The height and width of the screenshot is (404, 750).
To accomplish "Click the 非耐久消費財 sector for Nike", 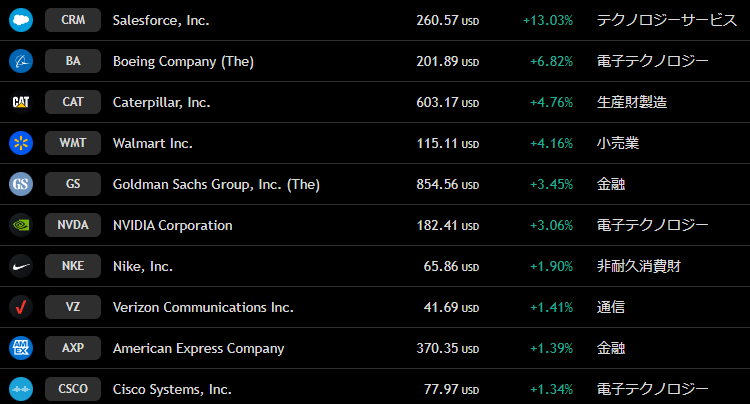I will 638,266.
